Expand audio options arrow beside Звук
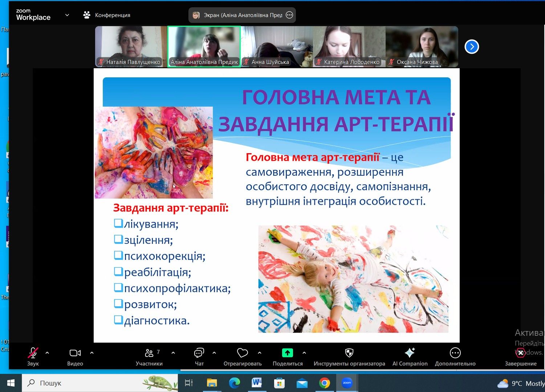 coord(47,353)
